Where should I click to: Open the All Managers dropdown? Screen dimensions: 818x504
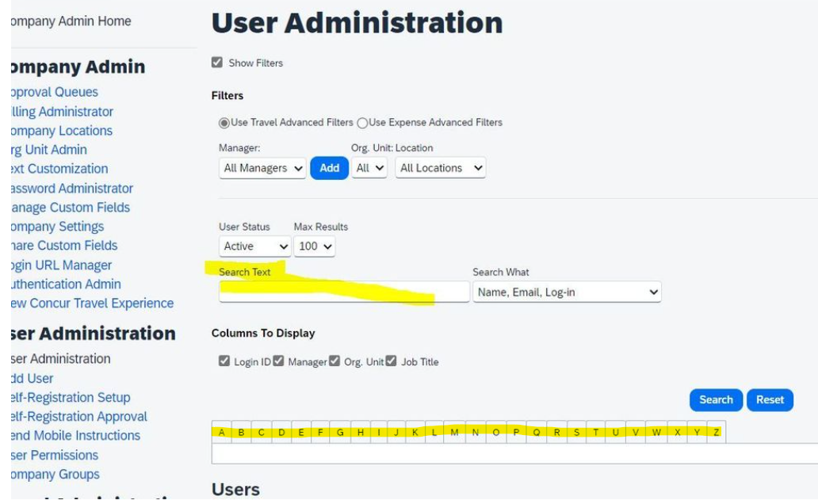[262, 168]
